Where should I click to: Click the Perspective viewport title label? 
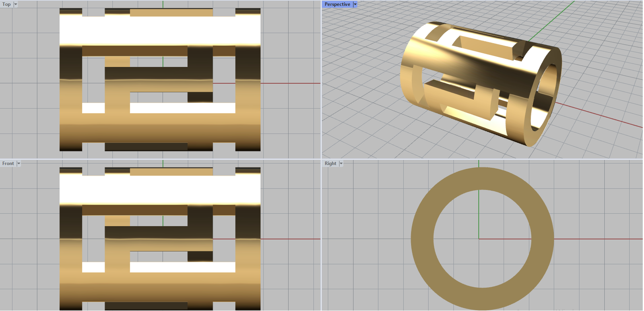tap(337, 4)
